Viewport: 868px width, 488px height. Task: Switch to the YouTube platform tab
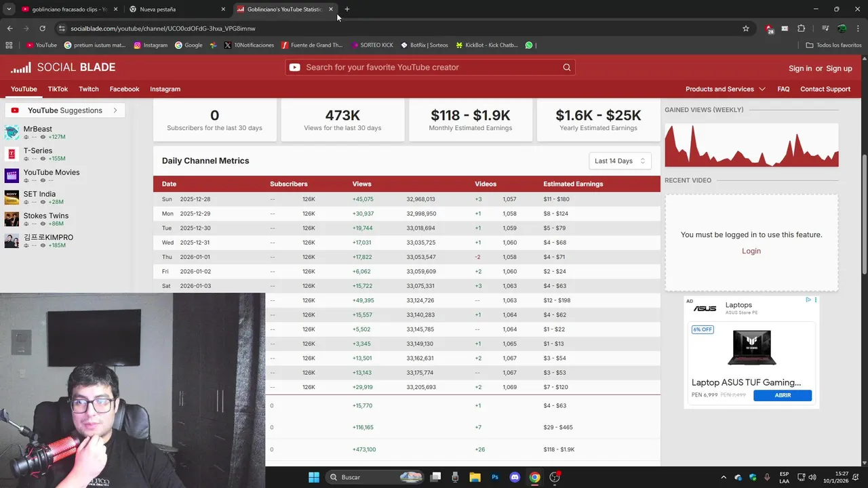(24, 89)
